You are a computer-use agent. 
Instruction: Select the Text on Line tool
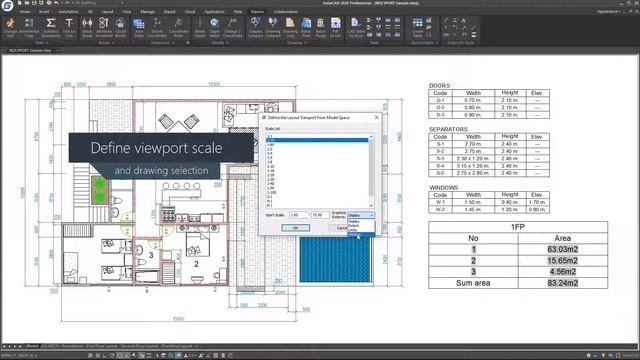tap(69, 28)
